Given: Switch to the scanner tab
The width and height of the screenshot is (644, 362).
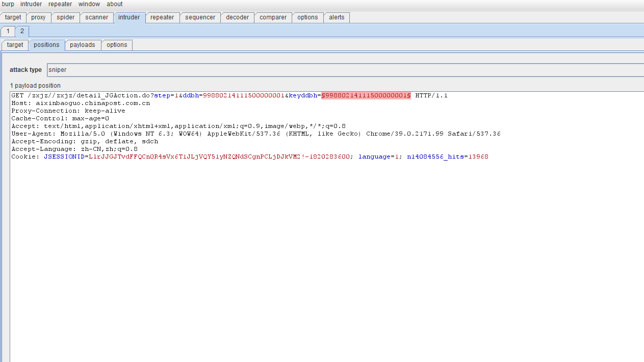Looking at the screenshot, I should click(x=97, y=17).
